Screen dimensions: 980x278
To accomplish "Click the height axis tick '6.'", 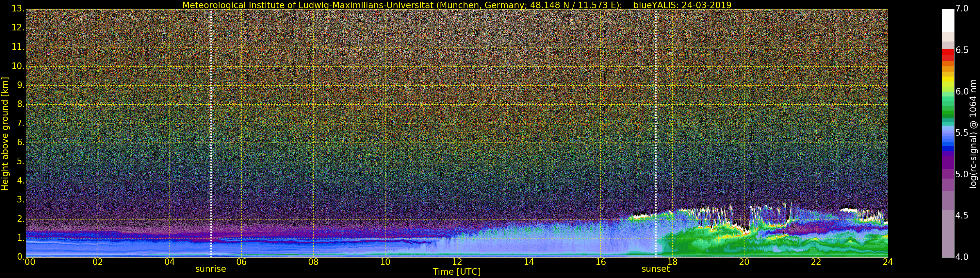I will pyautogui.click(x=21, y=142).
